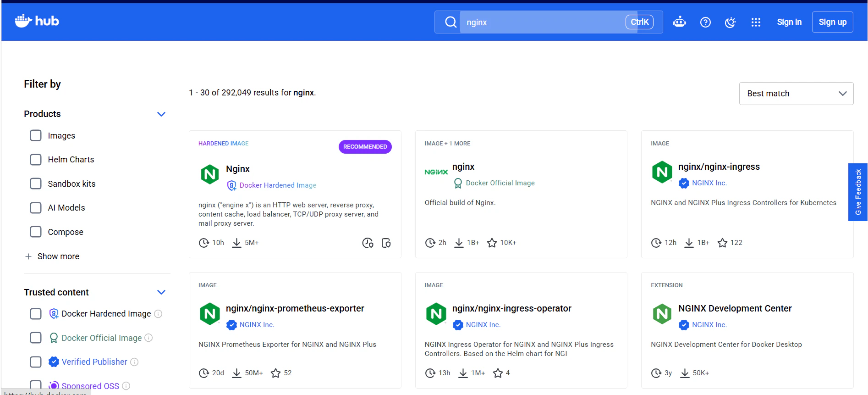Click the star icon on nginx-ingress card

[722, 243]
